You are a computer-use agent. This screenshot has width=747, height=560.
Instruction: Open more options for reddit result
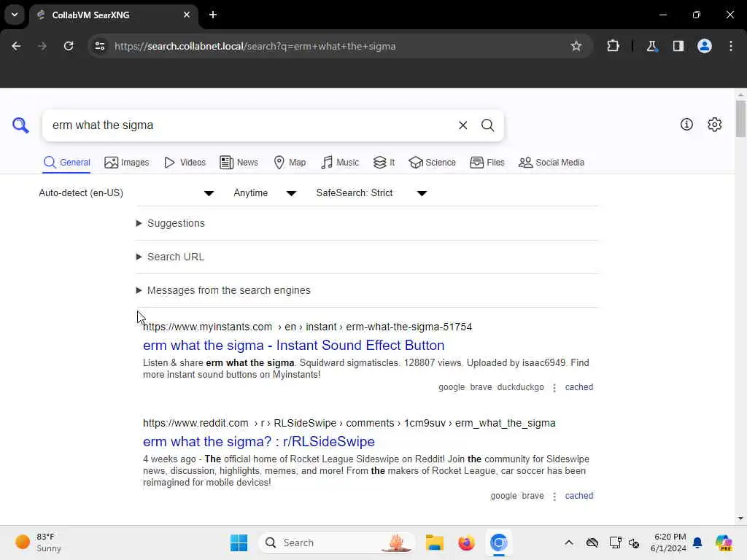(554, 496)
